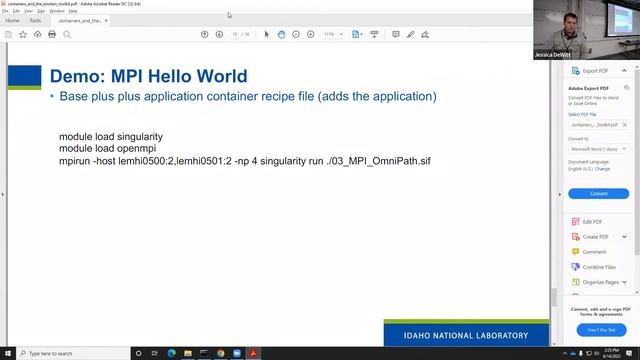Screen dimensions: 640x360
Task: Click the Save file icon in toolbar
Action: click(8, 35)
